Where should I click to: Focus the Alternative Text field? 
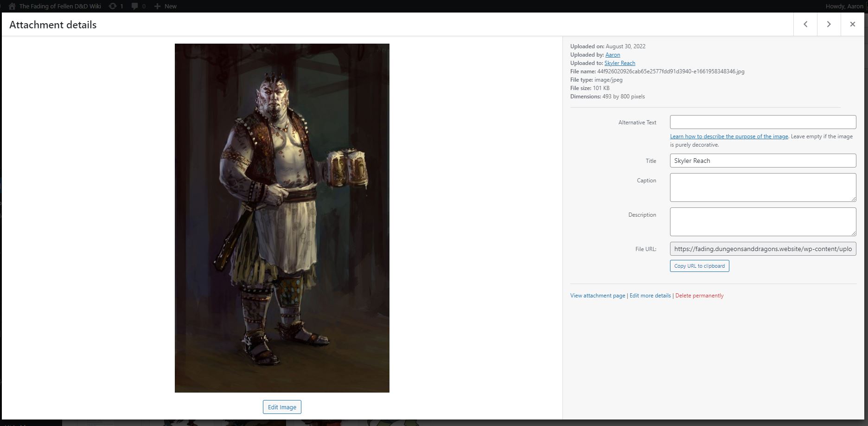click(x=763, y=122)
